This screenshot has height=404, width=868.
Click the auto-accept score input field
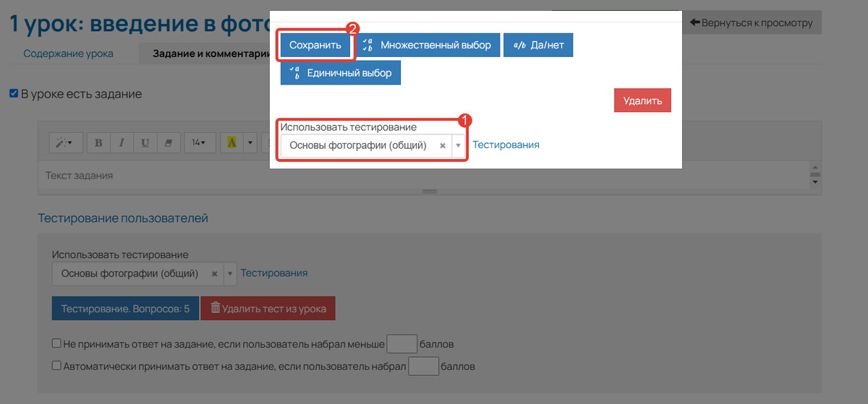coord(424,366)
